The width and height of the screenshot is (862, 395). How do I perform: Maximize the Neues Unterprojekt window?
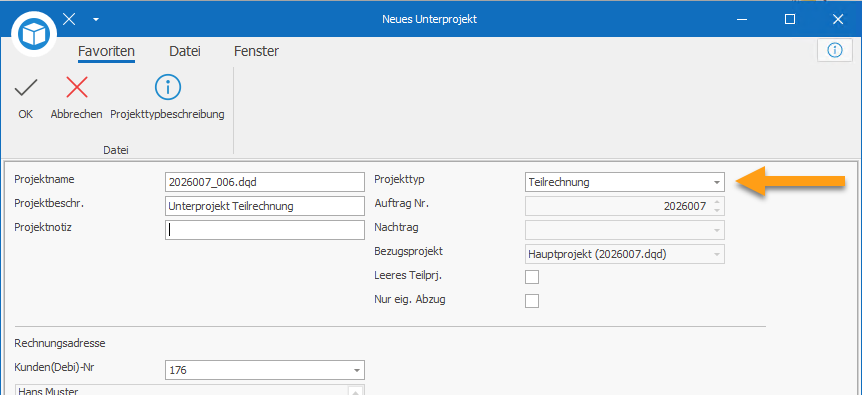point(790,19)
